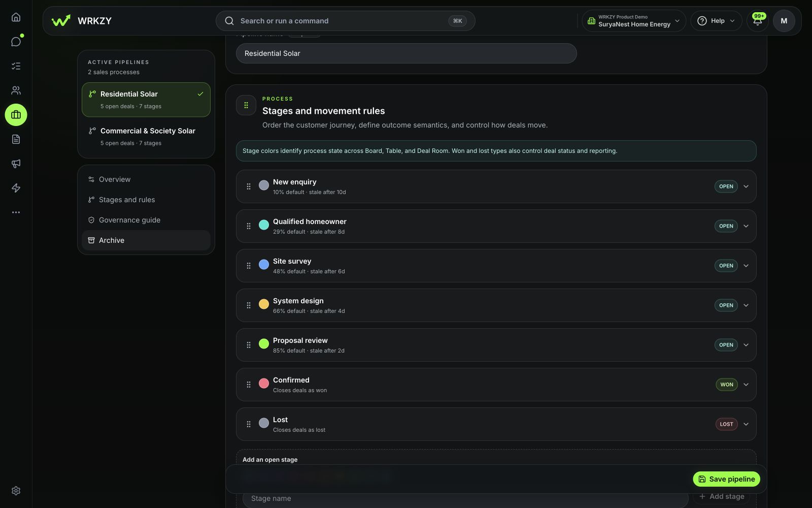Click the ⌘K shortcut badge
Viewport: 812px width, 508px height.
tap(457, 21)
